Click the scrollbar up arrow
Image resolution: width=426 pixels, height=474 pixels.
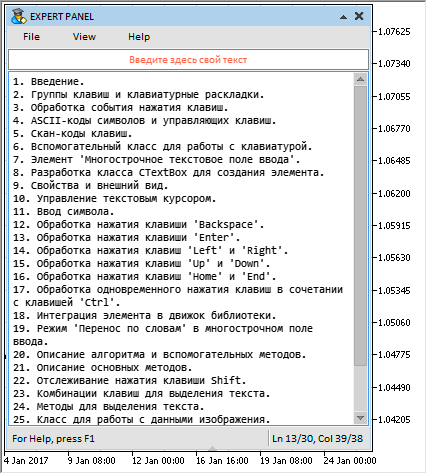[x=360, y=79]
